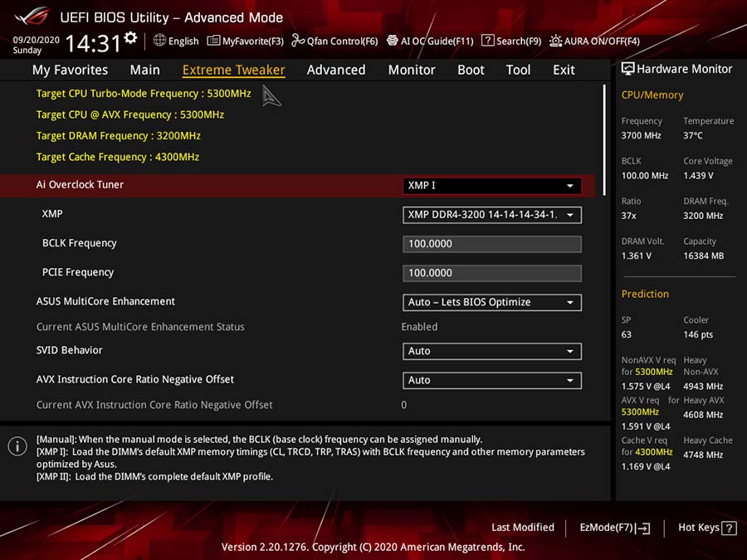Click the Cooler 146 pts value
747x560 pixels.
coord(698,334)
